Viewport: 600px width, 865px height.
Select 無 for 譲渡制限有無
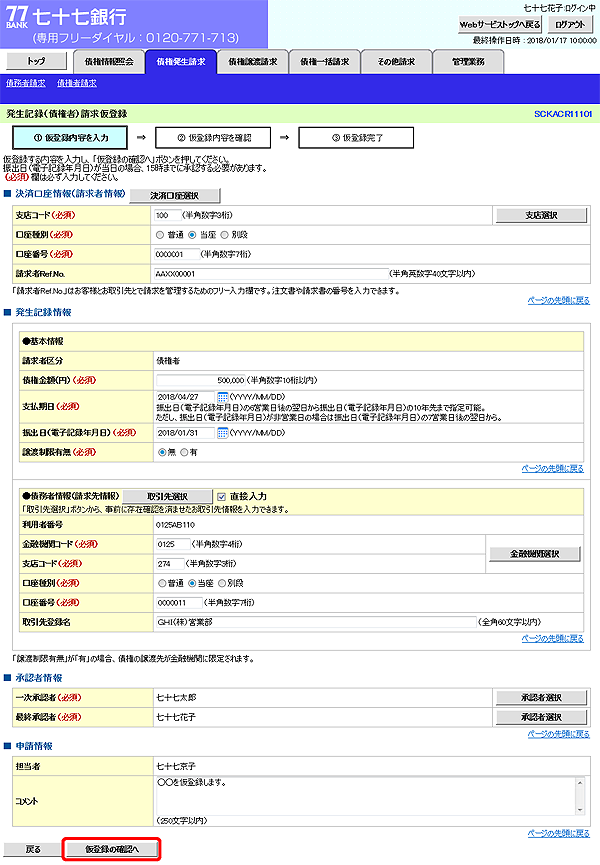(x=162, y=452)
